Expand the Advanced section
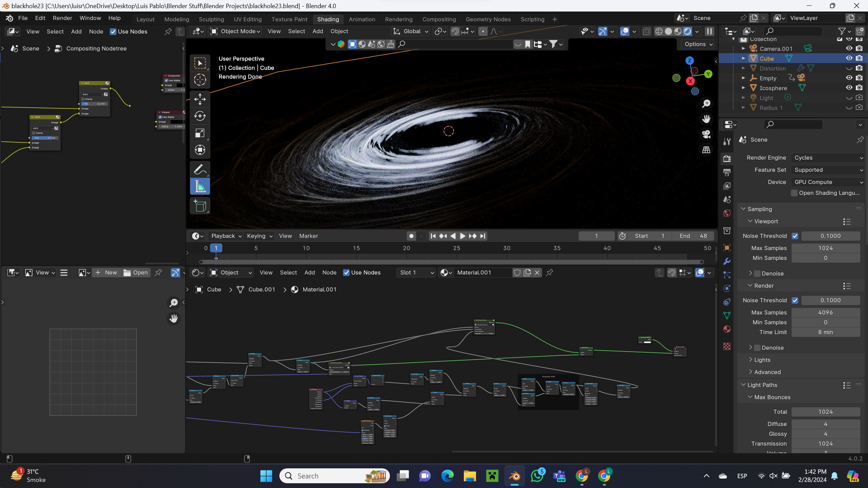 pos(767,372)
